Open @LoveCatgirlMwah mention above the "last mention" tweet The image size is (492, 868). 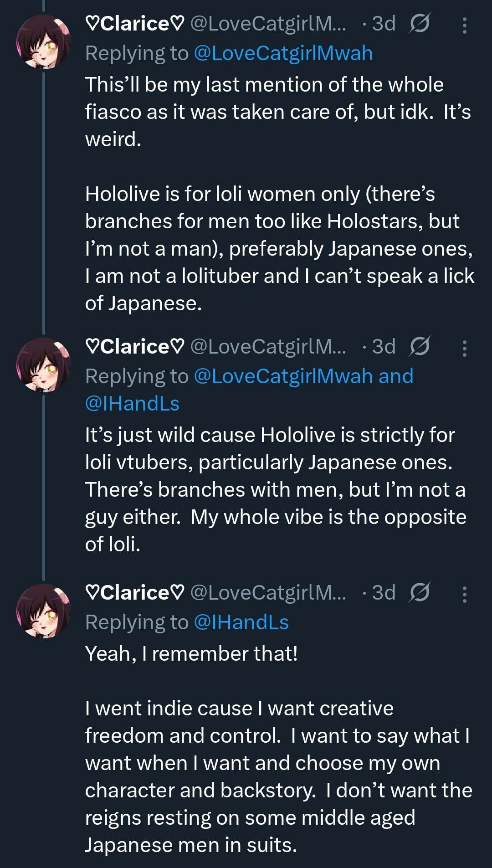pyautogui.click(x=283, y=54)
